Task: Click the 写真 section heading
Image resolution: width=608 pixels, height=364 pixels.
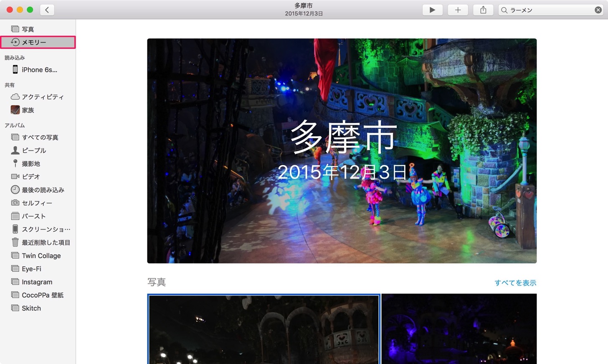Action: pos(157,283)
